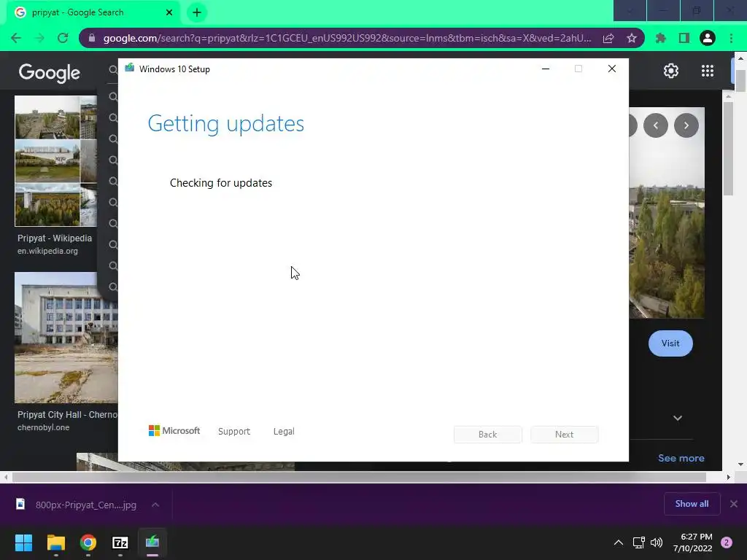
Task: Click the Windows 10 Setup title icon
Action: (130, 69)
